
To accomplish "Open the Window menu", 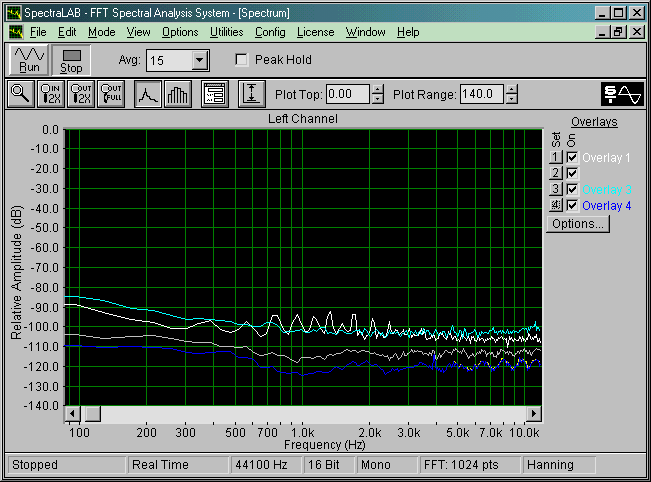I will click(x=365, y=32).
